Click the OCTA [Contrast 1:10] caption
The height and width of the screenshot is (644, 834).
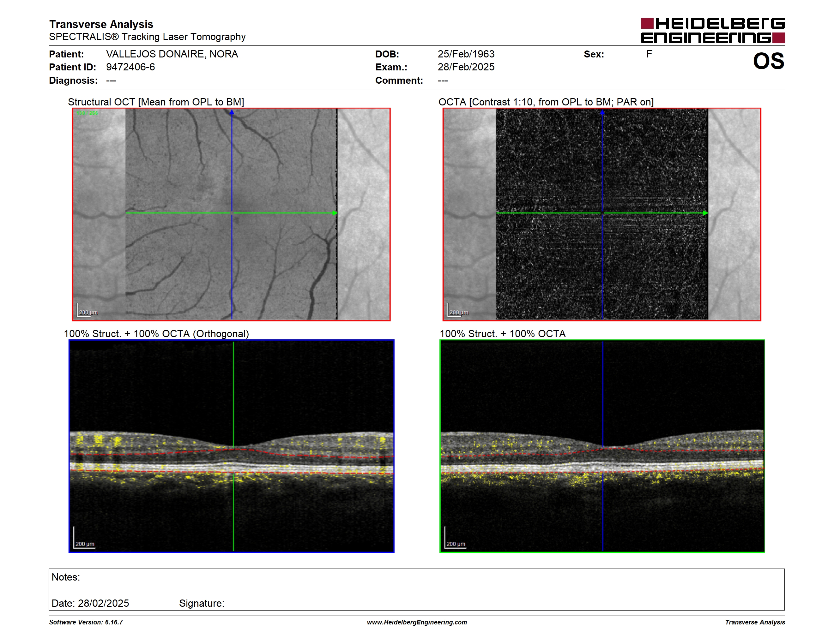546,102
